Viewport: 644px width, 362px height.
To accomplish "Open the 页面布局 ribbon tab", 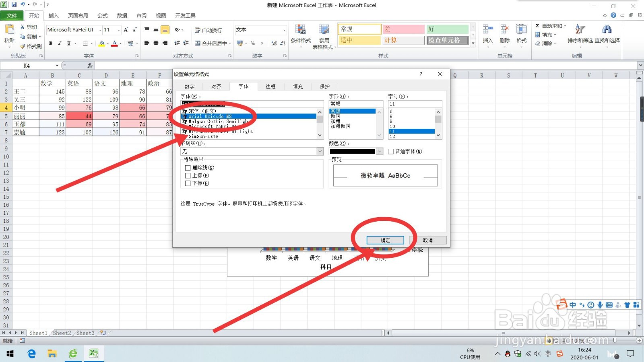I will tap(78, 15).
